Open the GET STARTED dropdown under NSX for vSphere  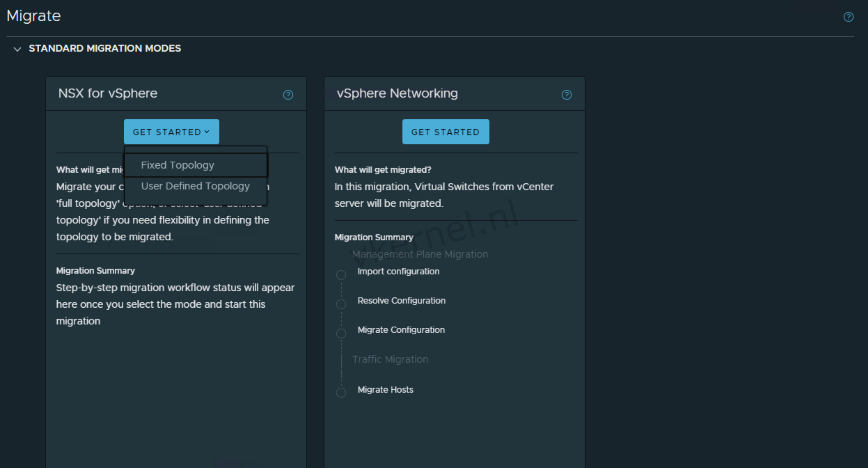point(171,132)
